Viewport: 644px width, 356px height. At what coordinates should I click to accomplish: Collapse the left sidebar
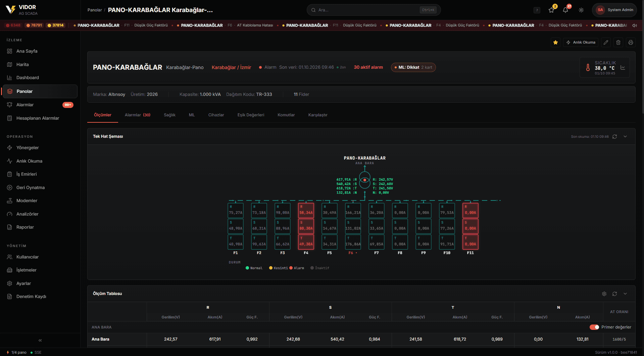pyautogui.click(x=40, y=340)
